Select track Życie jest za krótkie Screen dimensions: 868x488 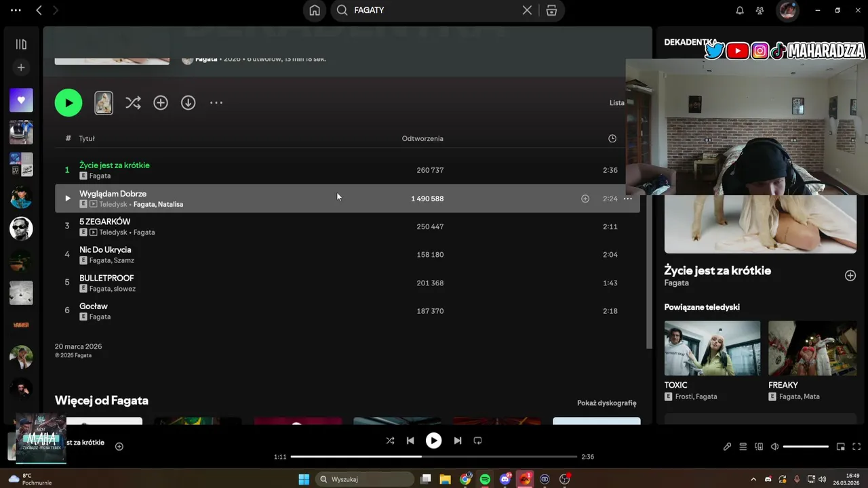[115, 165]
